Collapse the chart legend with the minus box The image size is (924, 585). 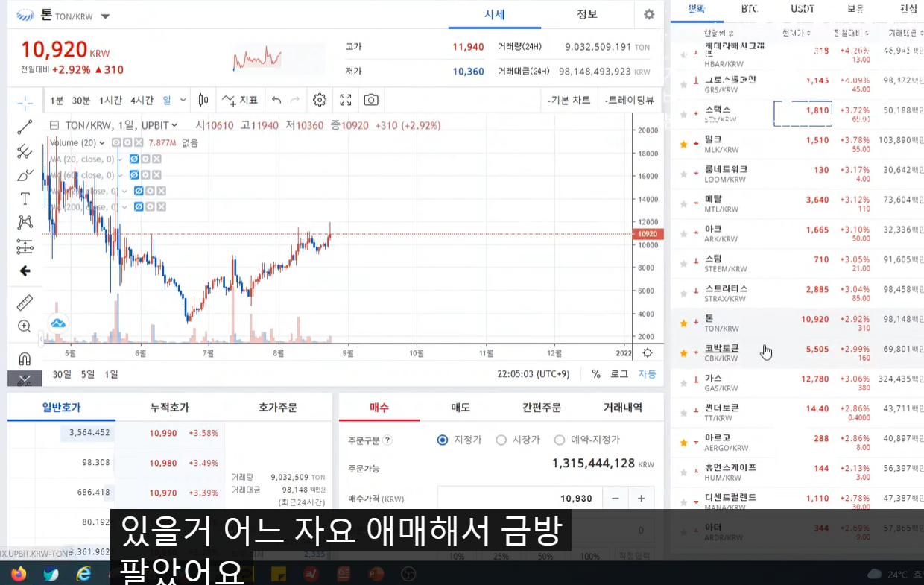54,126
